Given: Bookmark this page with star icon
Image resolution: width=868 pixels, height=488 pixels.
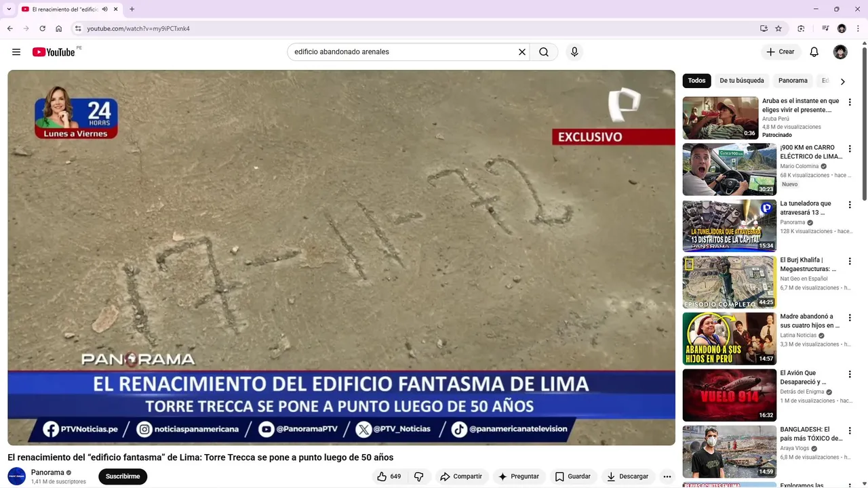Looking at the screenshot, I should point(778,28).
